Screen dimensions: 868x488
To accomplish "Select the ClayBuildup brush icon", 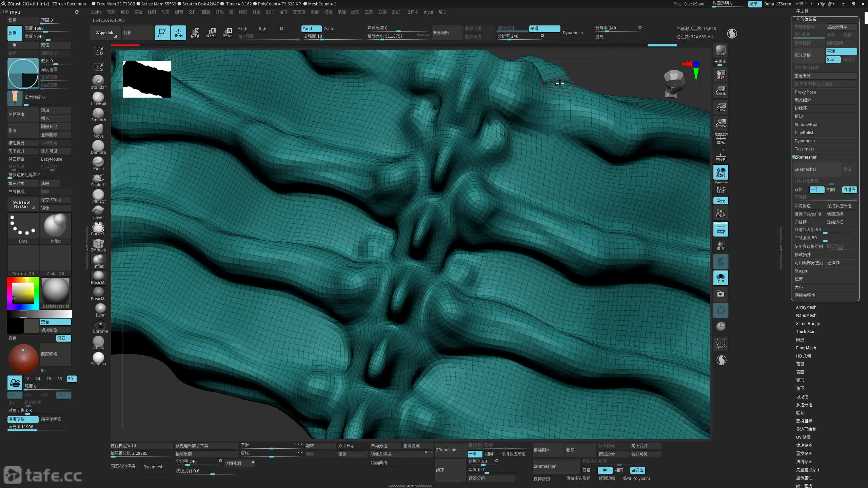I will point(98,97).
